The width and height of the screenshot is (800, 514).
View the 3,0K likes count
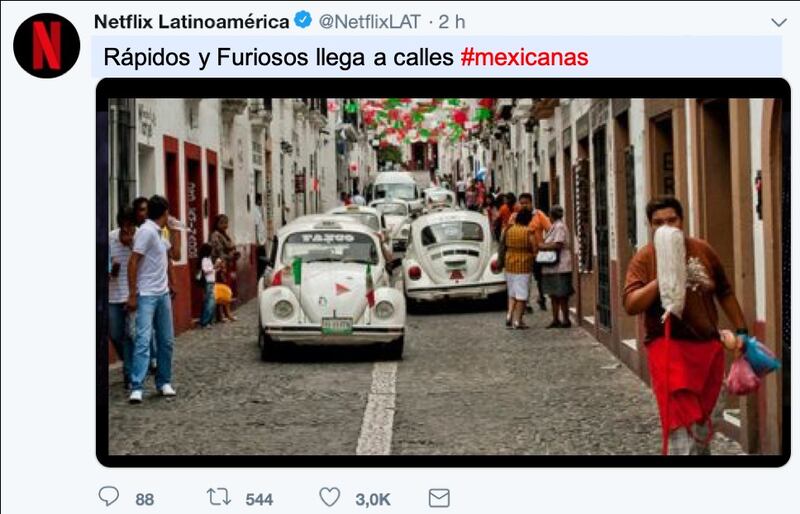click(373, 499)
